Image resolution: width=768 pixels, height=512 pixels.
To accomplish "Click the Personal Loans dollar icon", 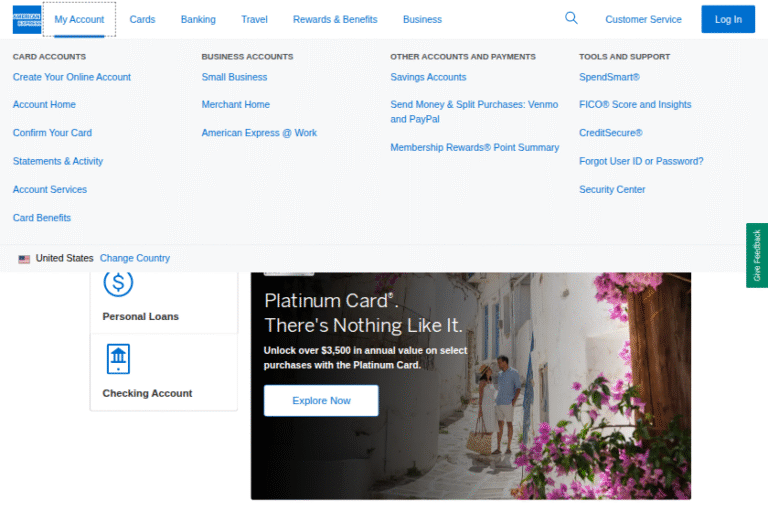I will tap(118, 283).
